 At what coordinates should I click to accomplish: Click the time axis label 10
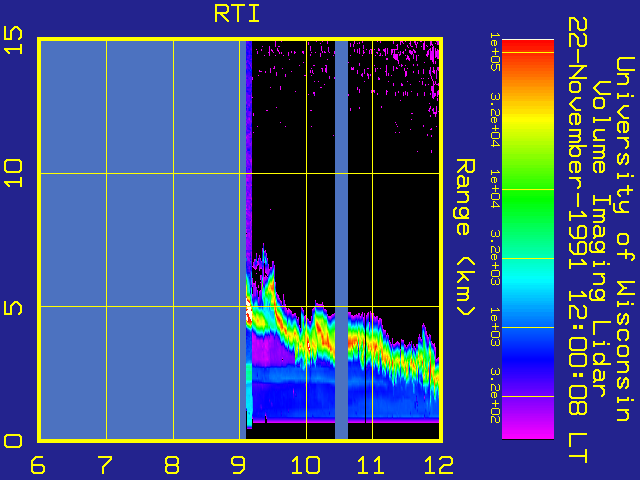coord(305,465)
